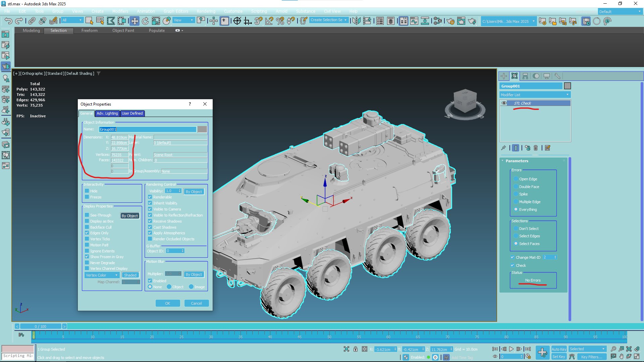Activate the Select Object tool
Image resolution: width=644 pixels, height=362 pixels.
tap(89, 21)
